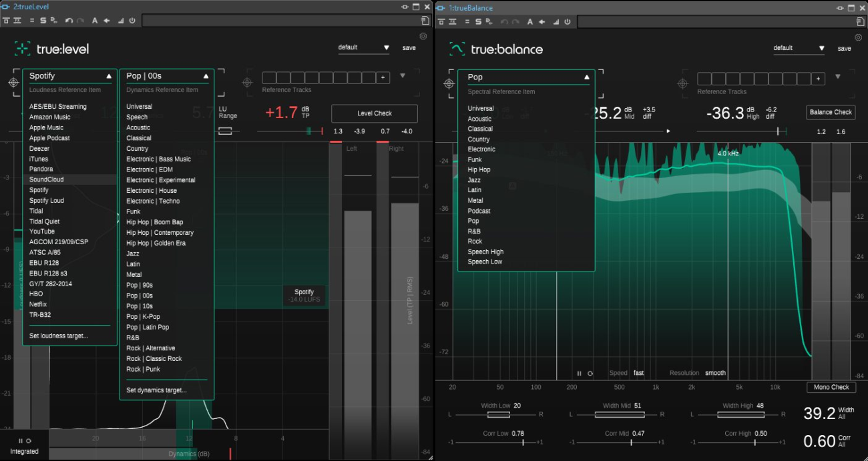Click the true:balance spectral target crosshair icon
Screen dimensions: 868x461
tap(449, 83)
